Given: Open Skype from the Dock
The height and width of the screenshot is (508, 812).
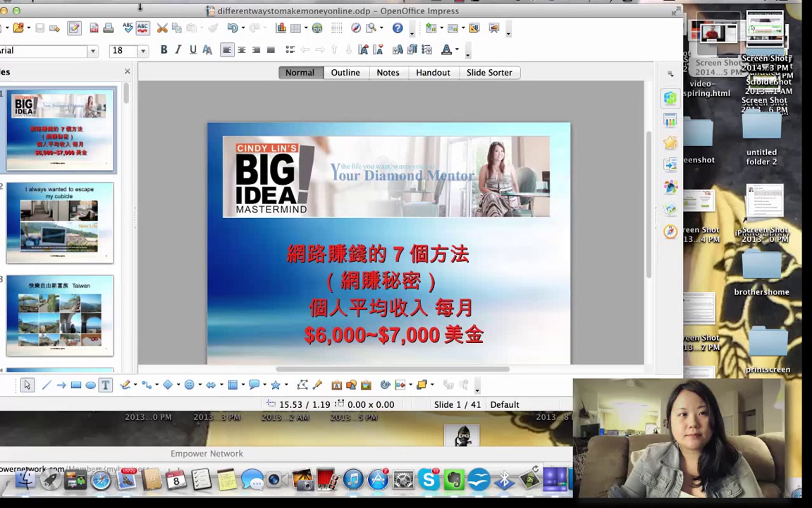Looking at the screenshot, I should pos(429,480).
